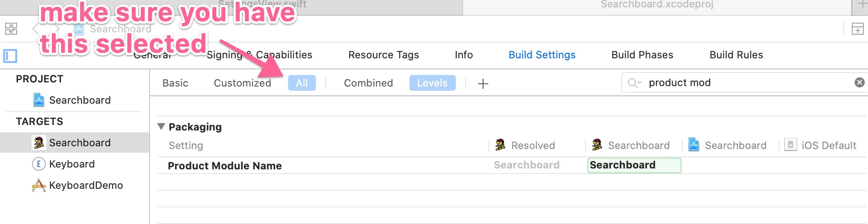
Task: Select the Keyboard extension target
Action: pyautogui.click(x=72, y=164)
